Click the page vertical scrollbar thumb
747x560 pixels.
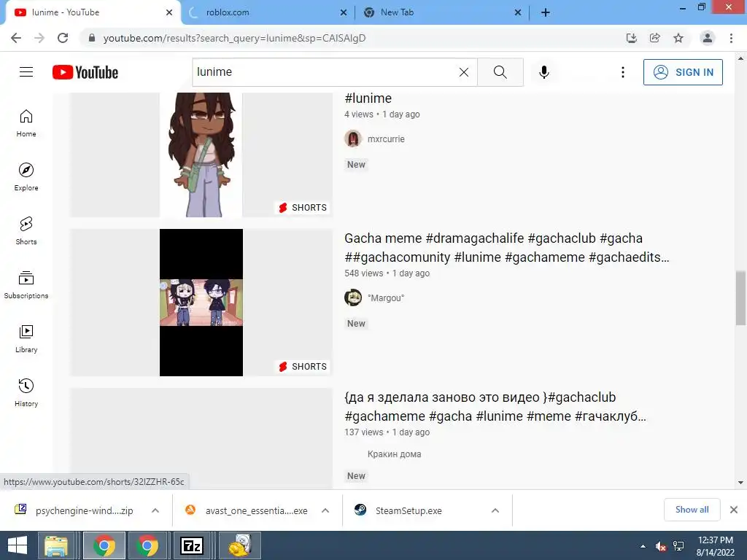[x=740, y=298]
